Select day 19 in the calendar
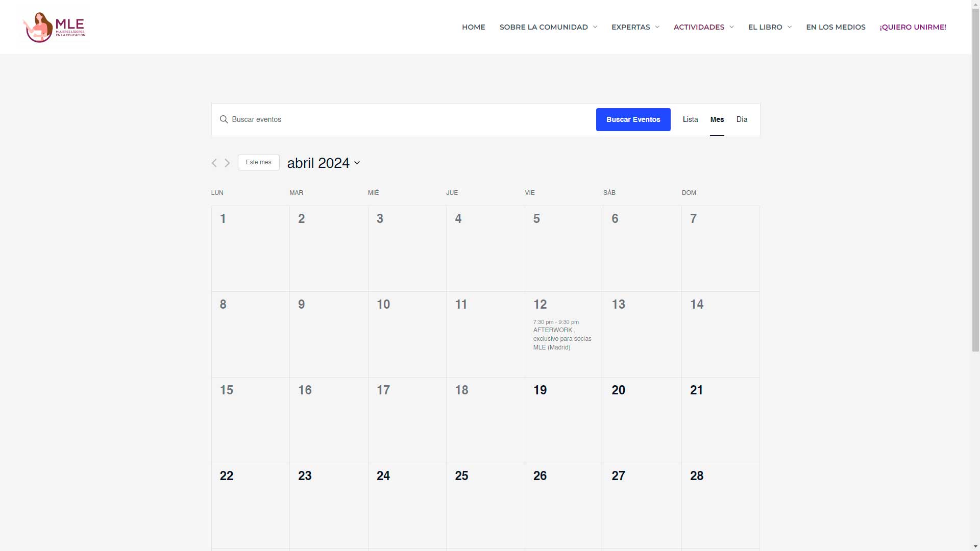This screenshot has height=551, width=980. [x=540, y=390]
